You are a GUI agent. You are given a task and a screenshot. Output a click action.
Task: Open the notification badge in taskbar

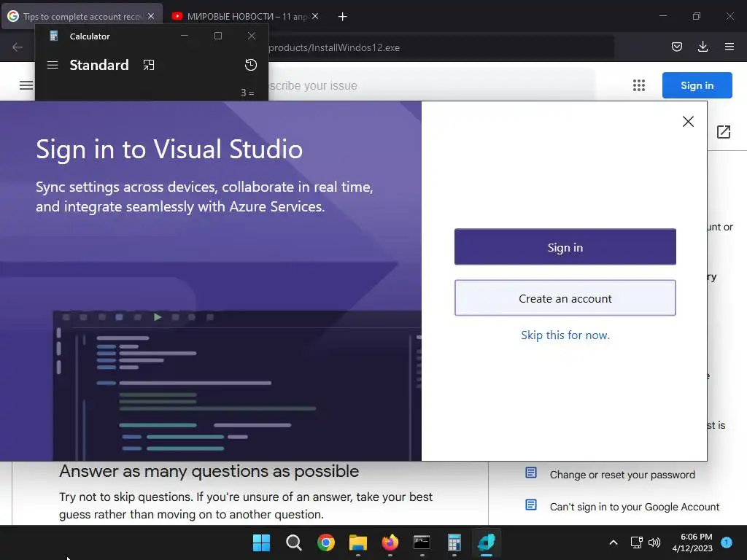tap(727, 542)
